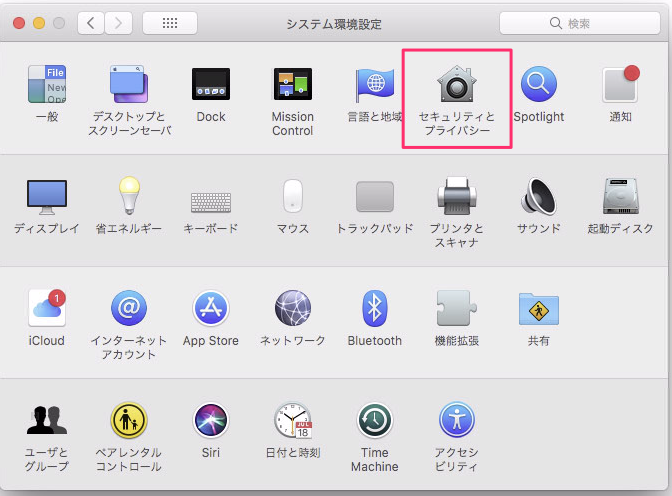Open the Dock preferences pane
The width and height of the screenshot is (672, 496).
(211, 84)
